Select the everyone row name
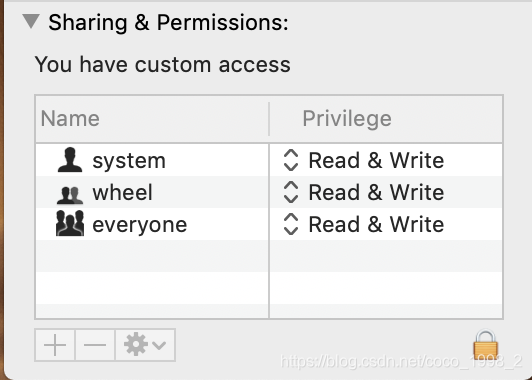 (139, 225)
